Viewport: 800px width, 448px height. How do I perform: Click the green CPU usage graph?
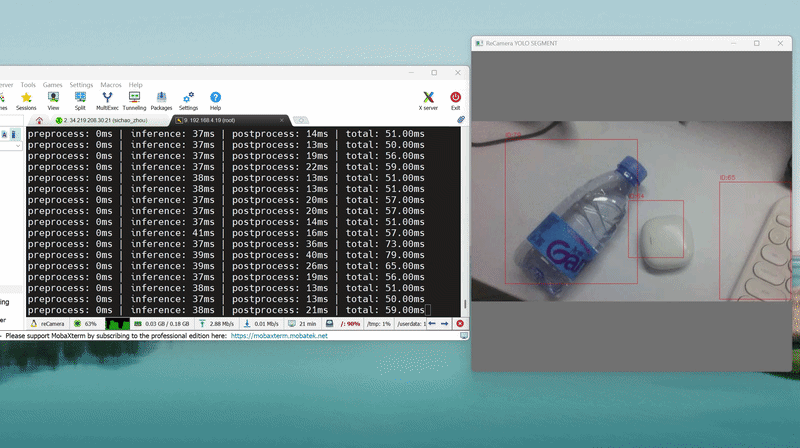point(117,323)
